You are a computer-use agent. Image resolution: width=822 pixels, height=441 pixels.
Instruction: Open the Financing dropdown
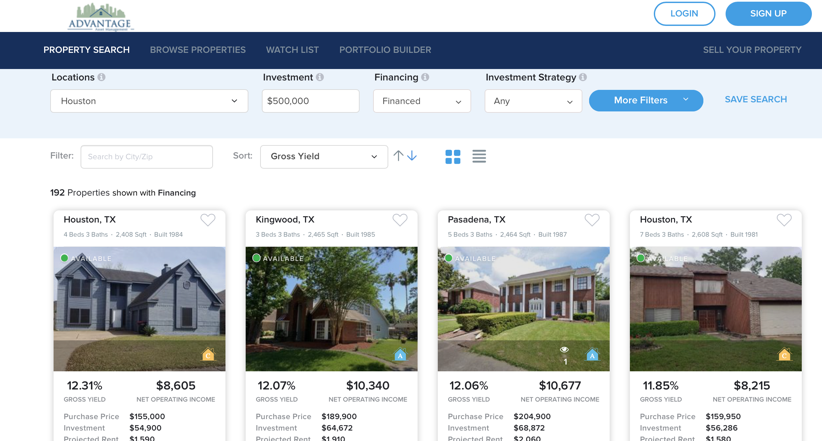coord(422,101)
